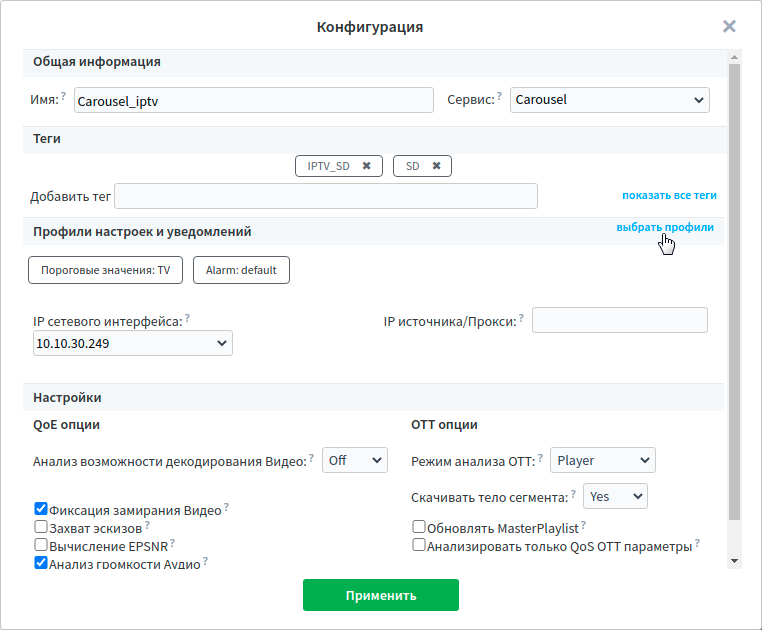Show help for Анализировать только QoS OTT
Screen dimensions: 762x630
pos(697,542)
